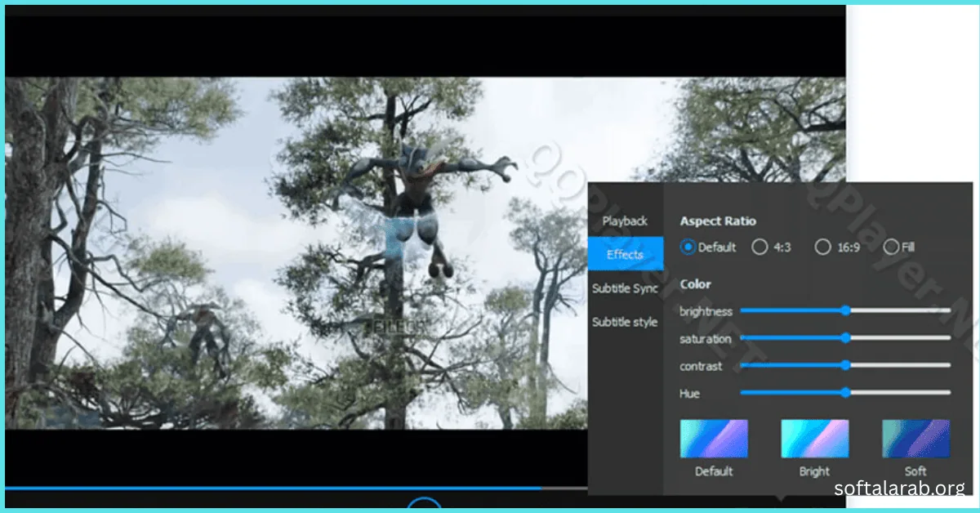980x513 pixels.
Task: Click the Hue slider handle
Action: pos(845,393)
